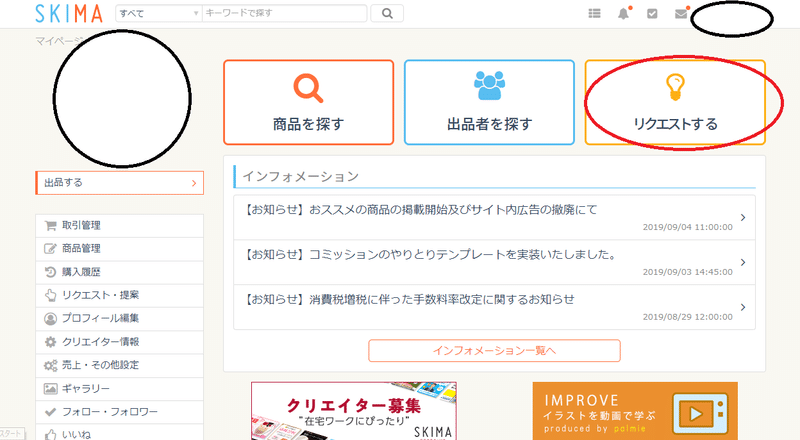Screen dimensions: 800x440
Task: Focus the キーワードで探す search field
Action: pos(284,13)
